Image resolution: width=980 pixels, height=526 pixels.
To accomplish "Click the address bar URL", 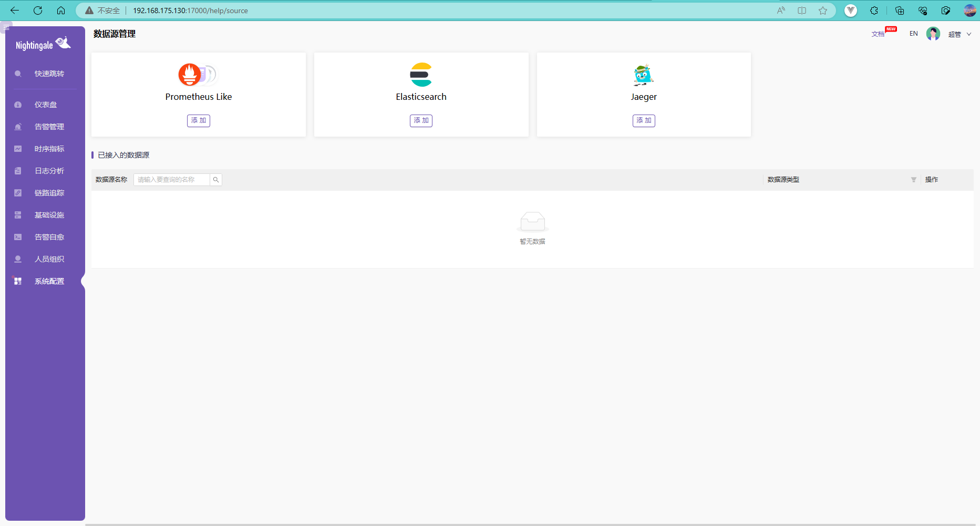I will 190,11.
